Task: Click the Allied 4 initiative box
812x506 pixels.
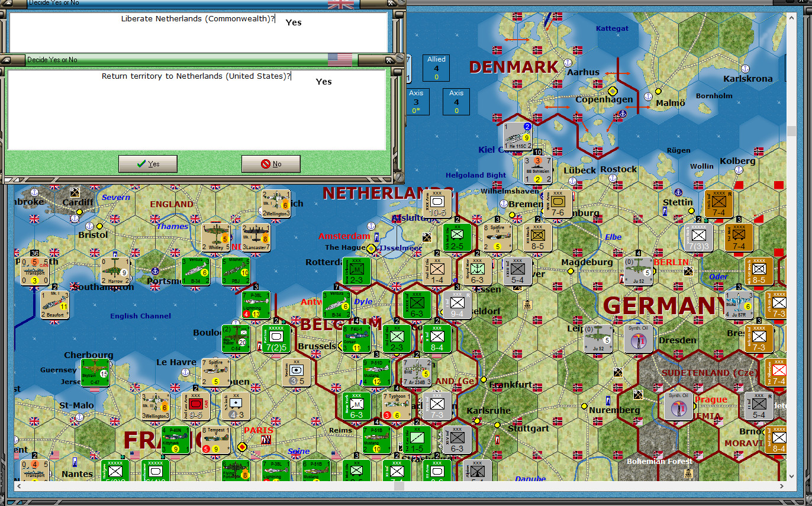Action: click(436, 68)
